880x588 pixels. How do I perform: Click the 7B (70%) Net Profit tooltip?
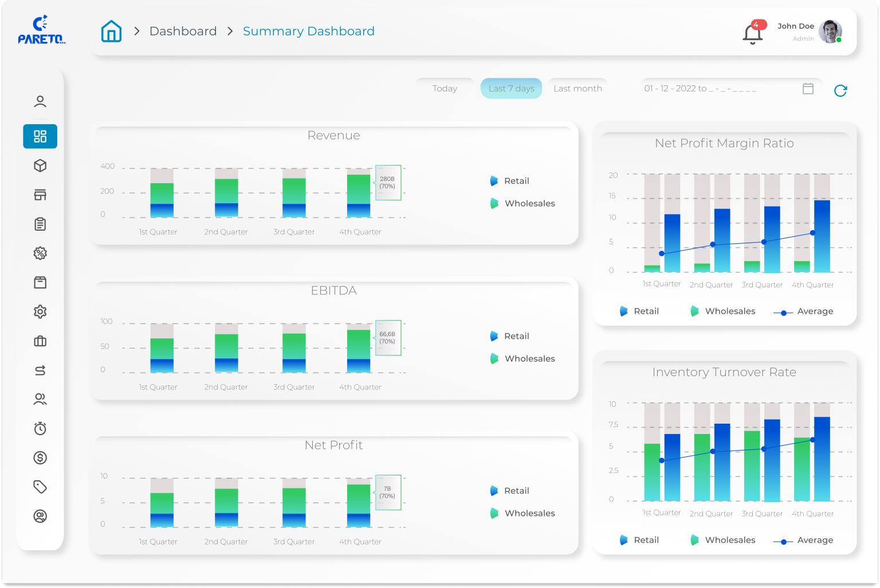(x=388, y=492)
